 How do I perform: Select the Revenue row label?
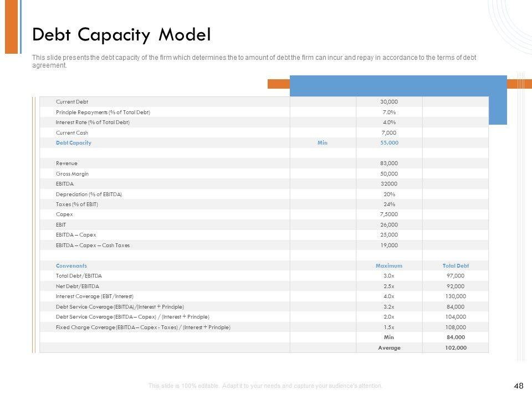pyautogui.click(x=66, y=163)
